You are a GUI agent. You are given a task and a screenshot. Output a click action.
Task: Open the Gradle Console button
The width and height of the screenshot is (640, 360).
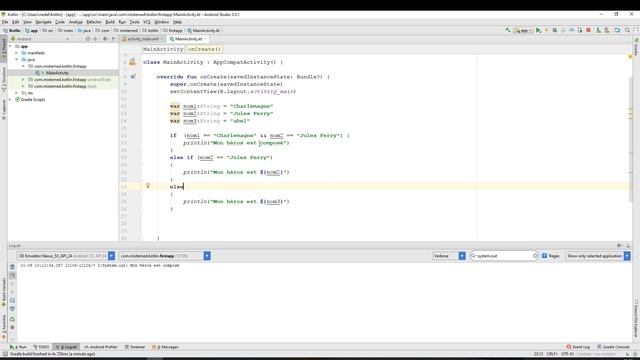tap(613, 347)
